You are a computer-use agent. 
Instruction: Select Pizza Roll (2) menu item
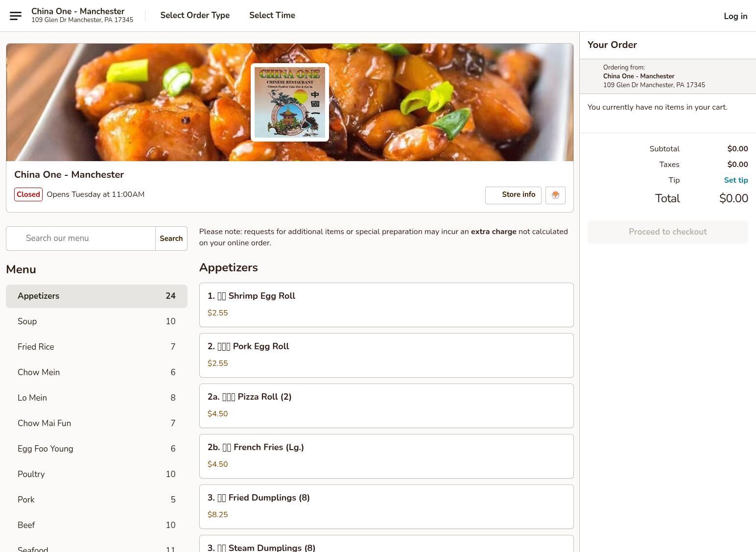tap(386, 406)
